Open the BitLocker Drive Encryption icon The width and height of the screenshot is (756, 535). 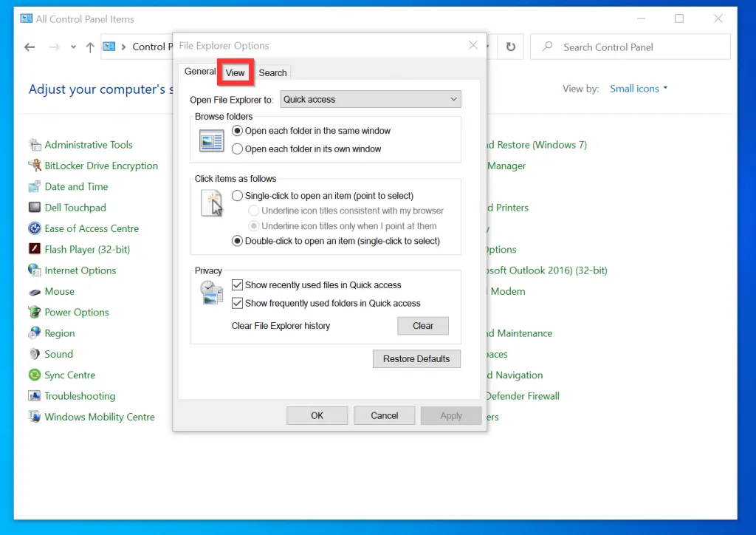pos(34,166)
